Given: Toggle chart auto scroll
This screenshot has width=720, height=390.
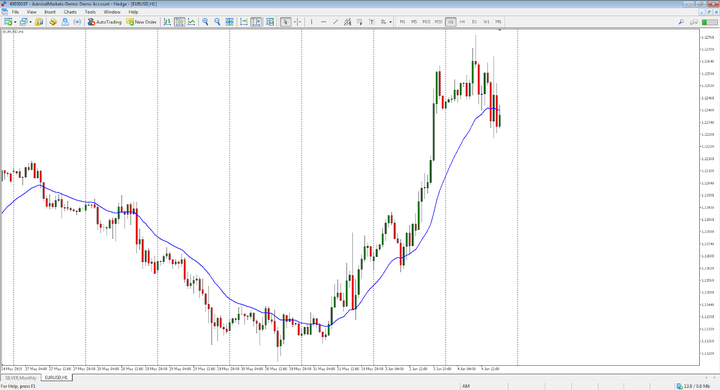Looking at the screenshot, I should [244, 22].
